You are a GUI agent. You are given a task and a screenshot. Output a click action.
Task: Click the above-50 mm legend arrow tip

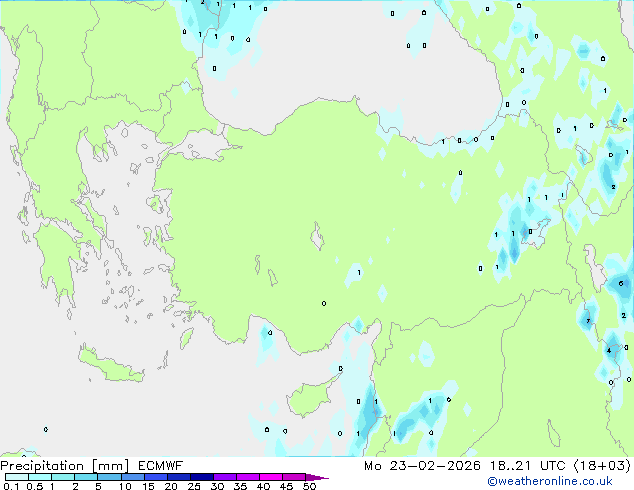[317, 477]
